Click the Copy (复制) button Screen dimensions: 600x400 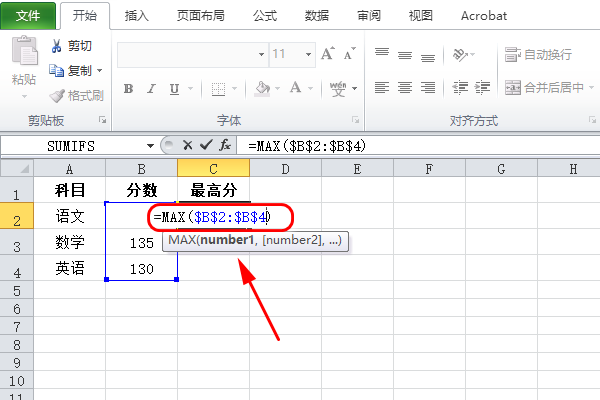71,70
